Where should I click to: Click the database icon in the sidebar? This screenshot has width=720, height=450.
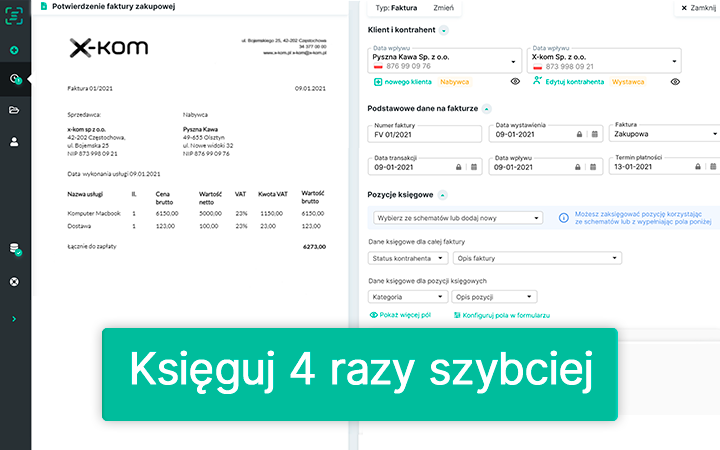[x=15, y=249]
